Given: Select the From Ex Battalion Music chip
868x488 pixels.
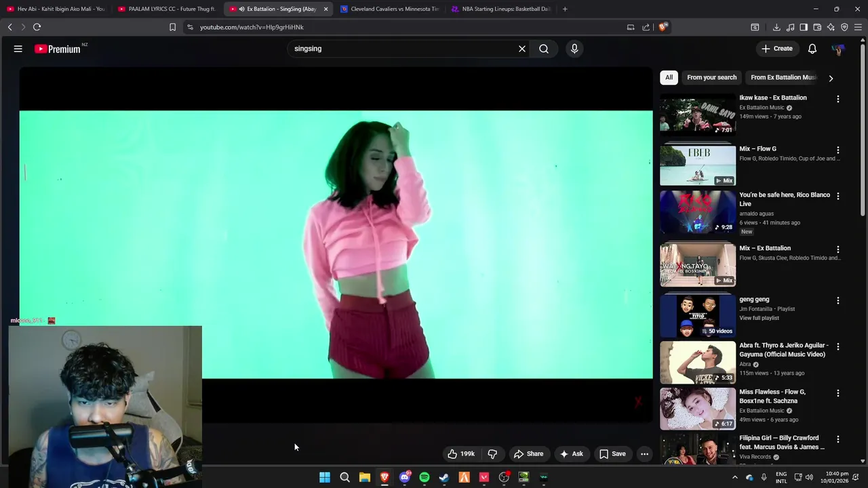Looking at the screenshot, I should pyautogui.click(x=783, y=77).
